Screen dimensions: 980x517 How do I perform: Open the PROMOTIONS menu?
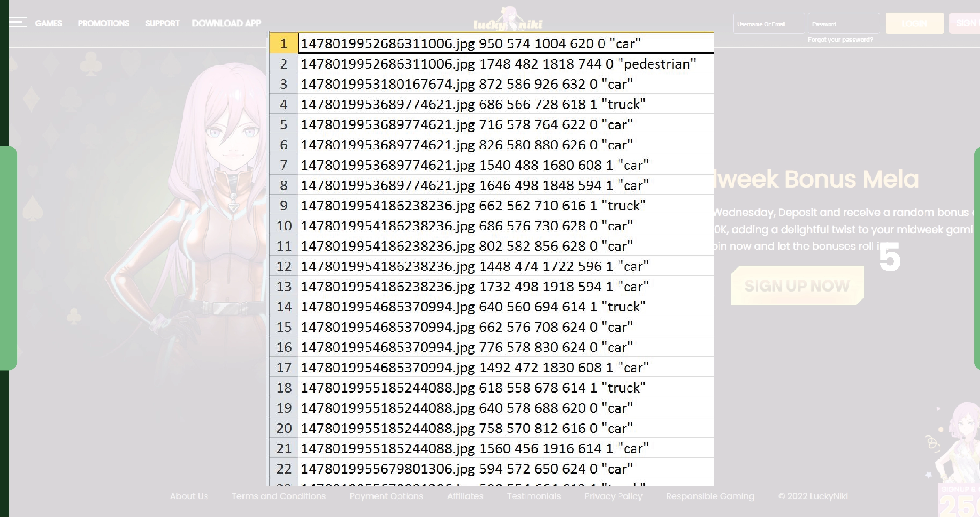103,23
